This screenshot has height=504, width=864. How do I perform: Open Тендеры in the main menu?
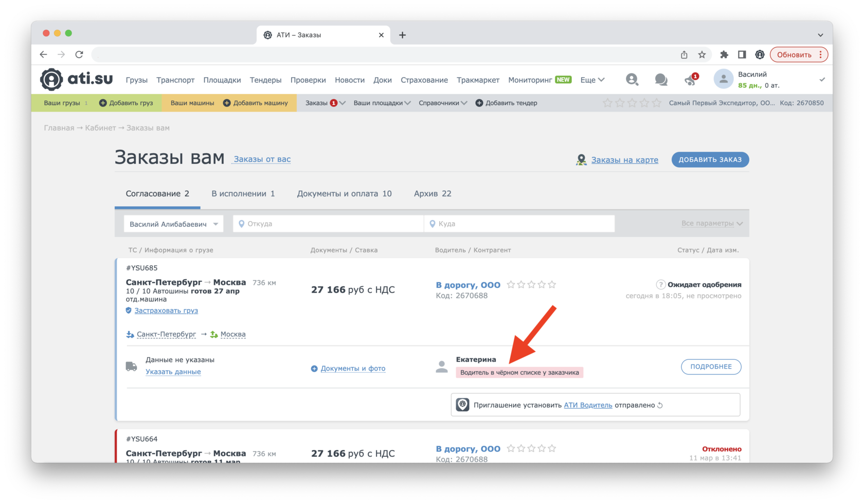(265, 80)
